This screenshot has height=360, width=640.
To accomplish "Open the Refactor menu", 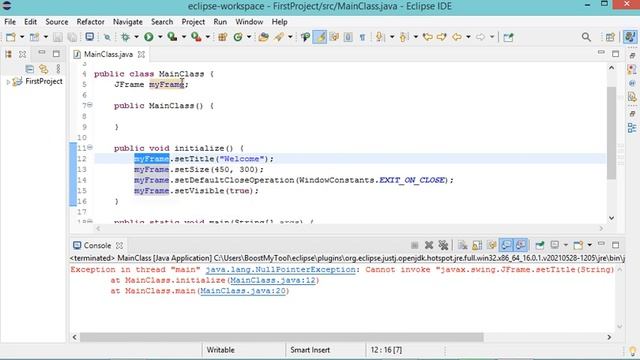I will click(90, 22).
